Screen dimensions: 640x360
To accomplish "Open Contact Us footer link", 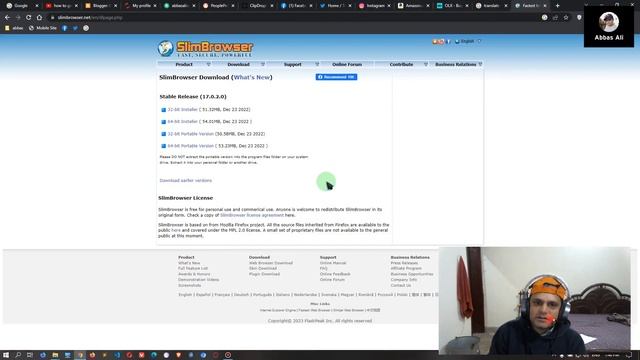I will click(x=401, y=285).
